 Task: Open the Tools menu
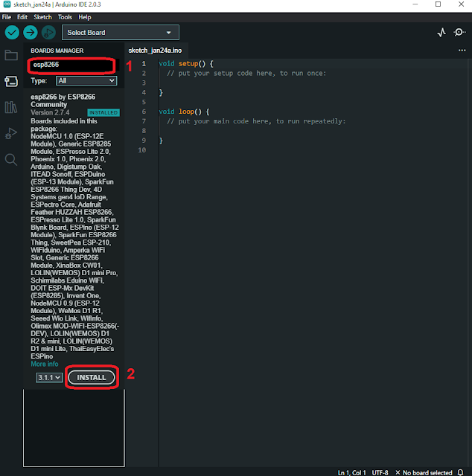click(65, 17)
